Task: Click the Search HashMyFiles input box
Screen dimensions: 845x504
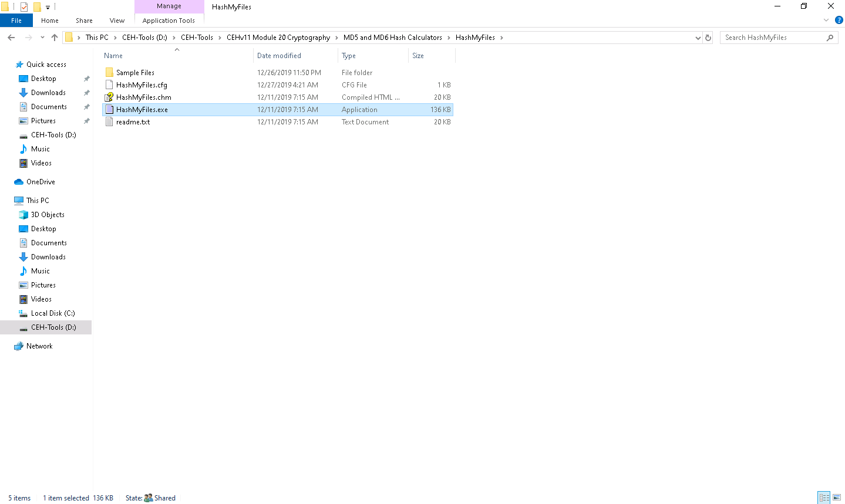Action: [x=773, y=38]
